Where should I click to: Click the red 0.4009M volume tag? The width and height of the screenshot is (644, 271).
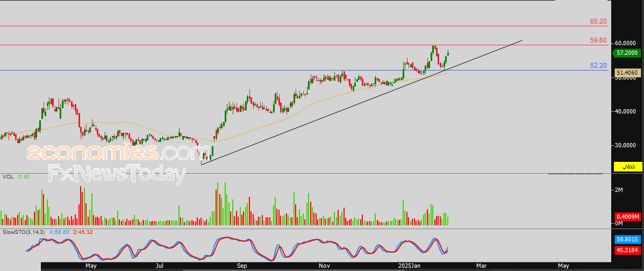coord(627,217)
